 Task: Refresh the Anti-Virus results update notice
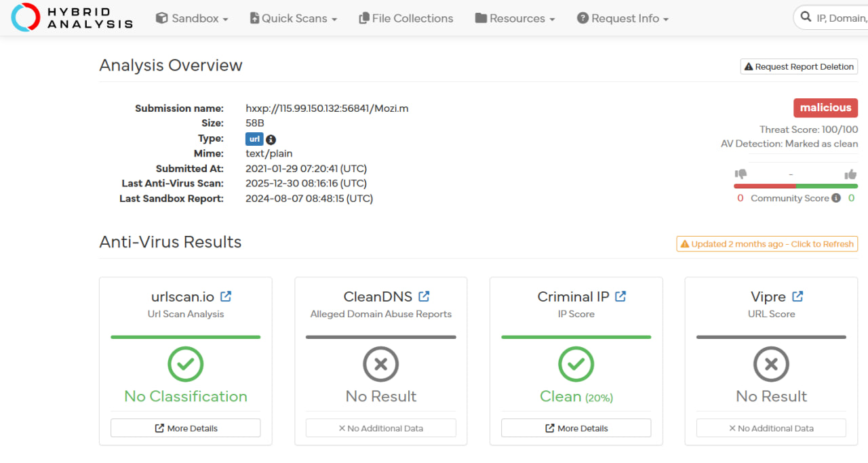click(x=767, y=244)
